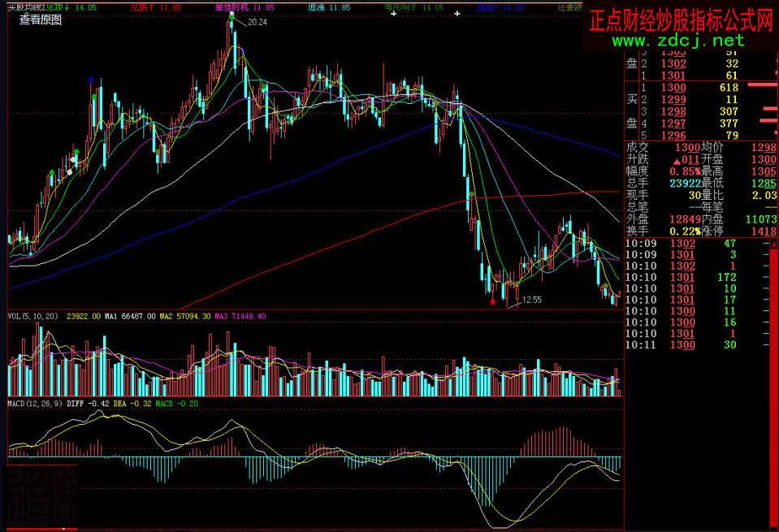Click the 正点财经炒股指标公式网 site title

(x=680, y=21)
